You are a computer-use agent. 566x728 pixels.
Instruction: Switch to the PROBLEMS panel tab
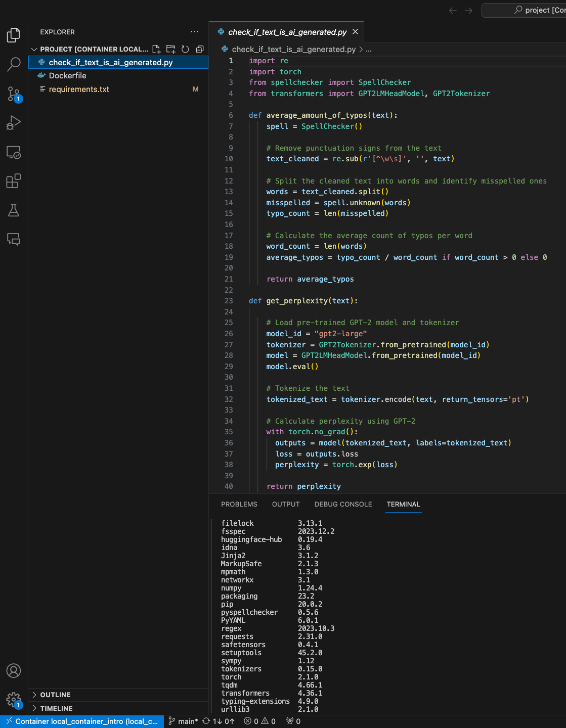point(239,504)
